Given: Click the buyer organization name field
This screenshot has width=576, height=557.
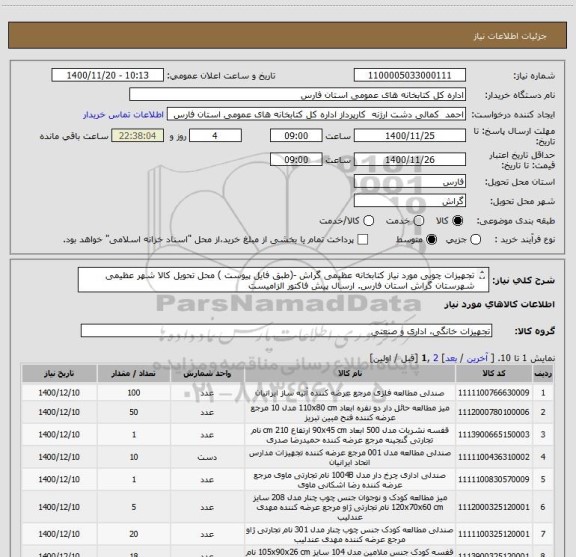Looking at the screenshot, I should [298, 95].
